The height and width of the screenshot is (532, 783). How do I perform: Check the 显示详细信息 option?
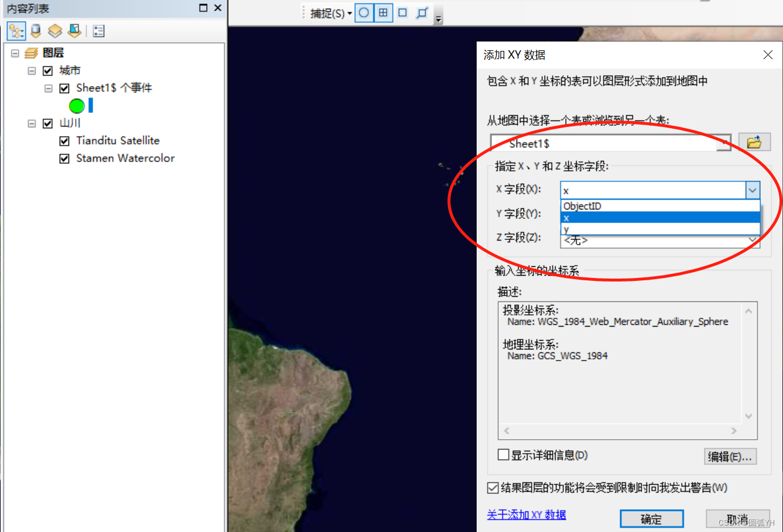click(x=502, y=455)
